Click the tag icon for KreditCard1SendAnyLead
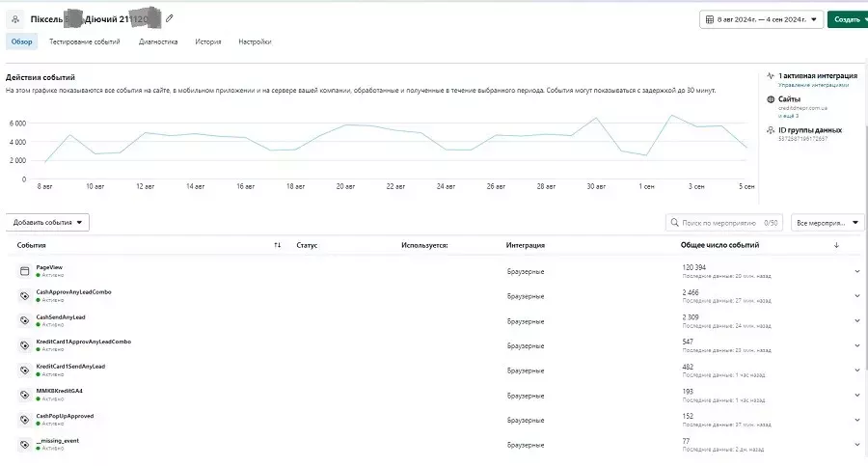 click(24, 370)
